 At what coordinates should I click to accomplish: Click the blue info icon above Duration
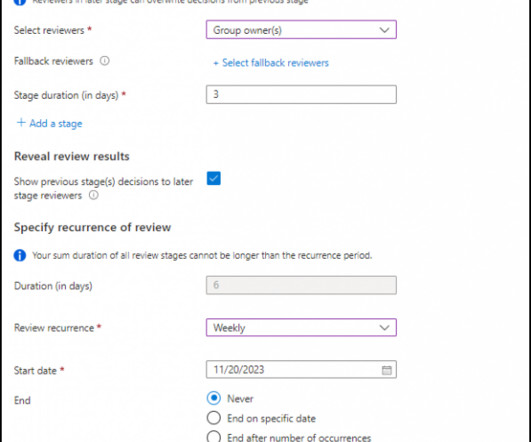click(20, 255)
